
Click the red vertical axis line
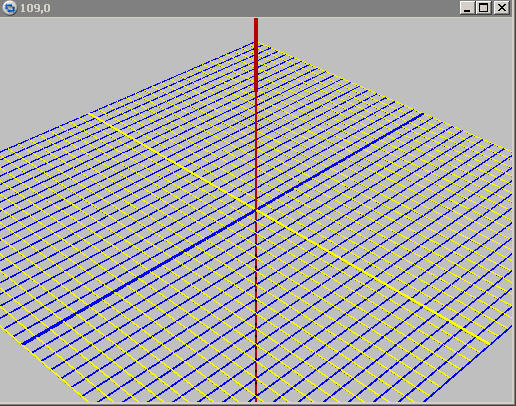click(x=256, y=210)
